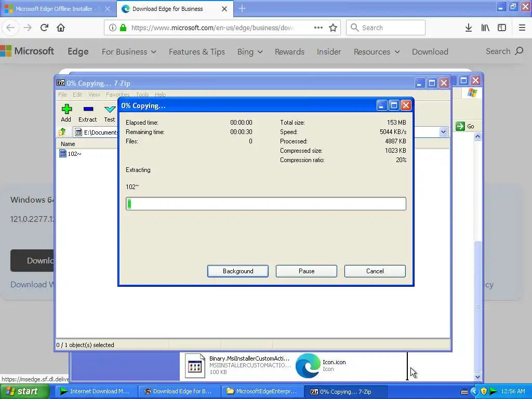This screenshot has height=399, width=532.
Task: Click the IDM tray icon near clock
Action: click(x=494, y=392)
